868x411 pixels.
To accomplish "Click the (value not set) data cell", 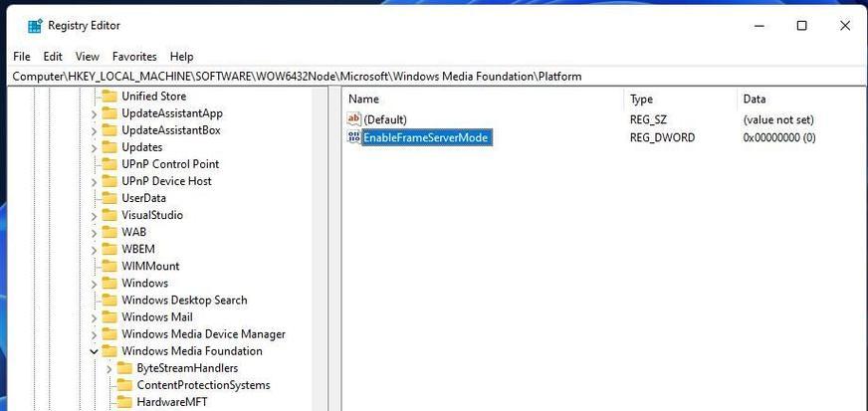I will 778,119.
